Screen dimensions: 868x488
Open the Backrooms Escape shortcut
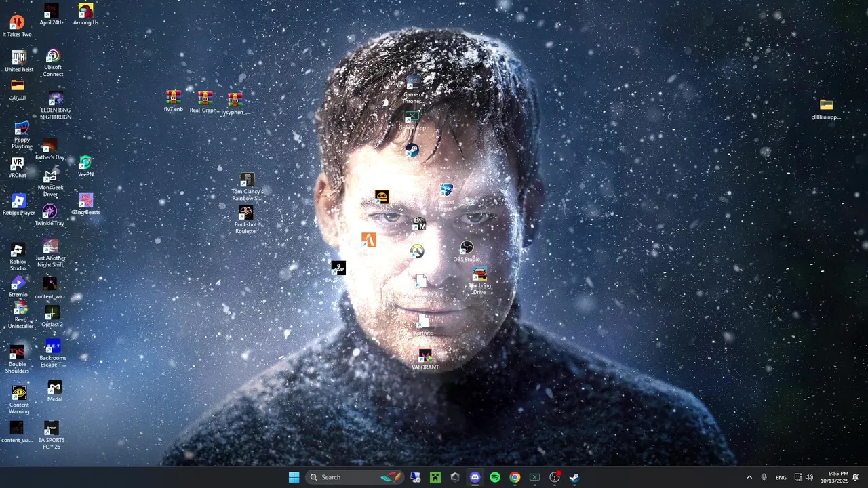point(53,353)
